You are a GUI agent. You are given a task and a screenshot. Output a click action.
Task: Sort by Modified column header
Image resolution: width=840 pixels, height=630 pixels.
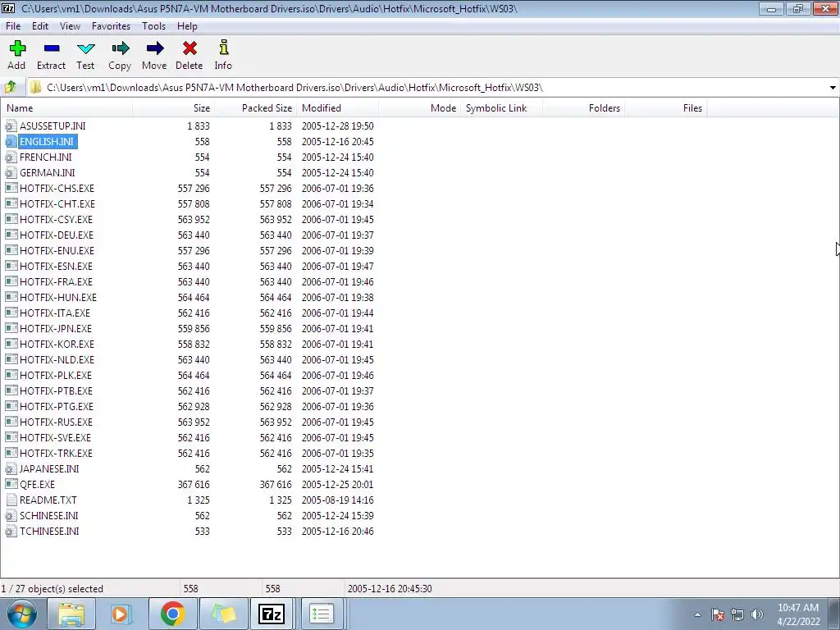pos(337,108)
